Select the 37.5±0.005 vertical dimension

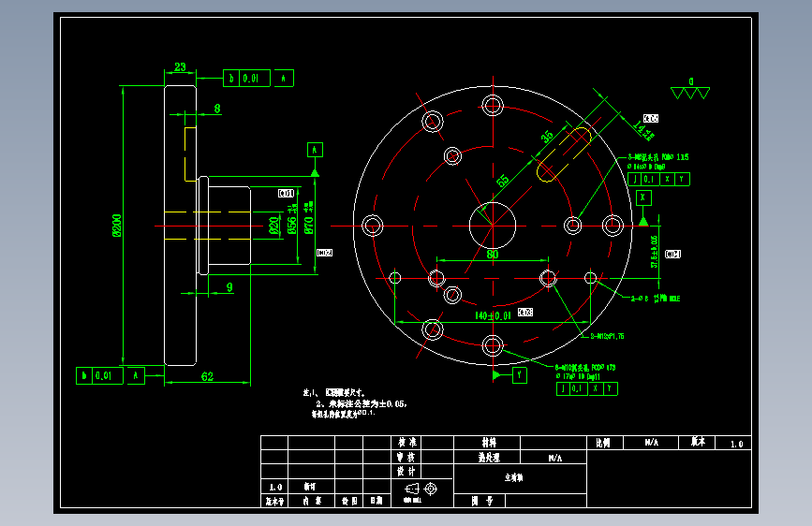(654, 252)
